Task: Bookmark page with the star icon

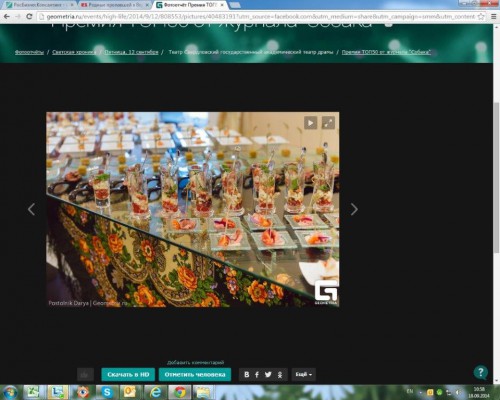Action: 481,16
